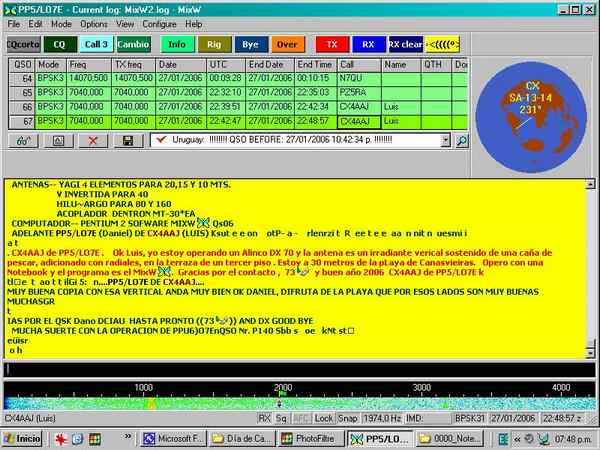Open the Edit menu
Image resolution: width=600 pixels, height=450 pixels.
(35, 24)
